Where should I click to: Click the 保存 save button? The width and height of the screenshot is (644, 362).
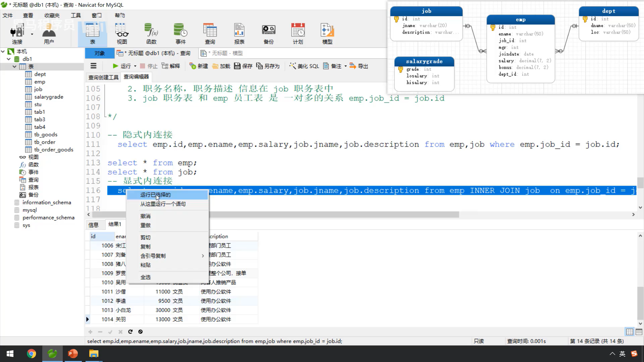tap(243, 66)
